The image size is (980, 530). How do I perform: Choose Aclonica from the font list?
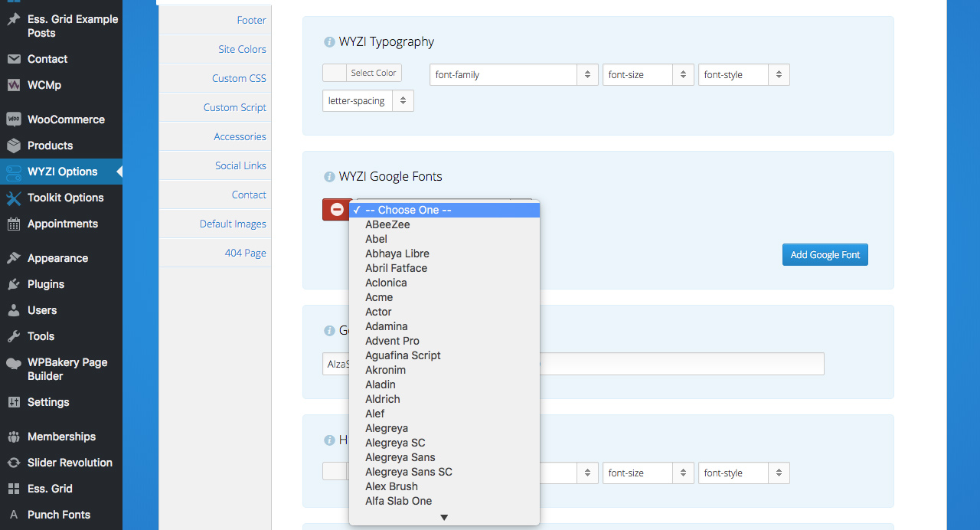[445, 283]
